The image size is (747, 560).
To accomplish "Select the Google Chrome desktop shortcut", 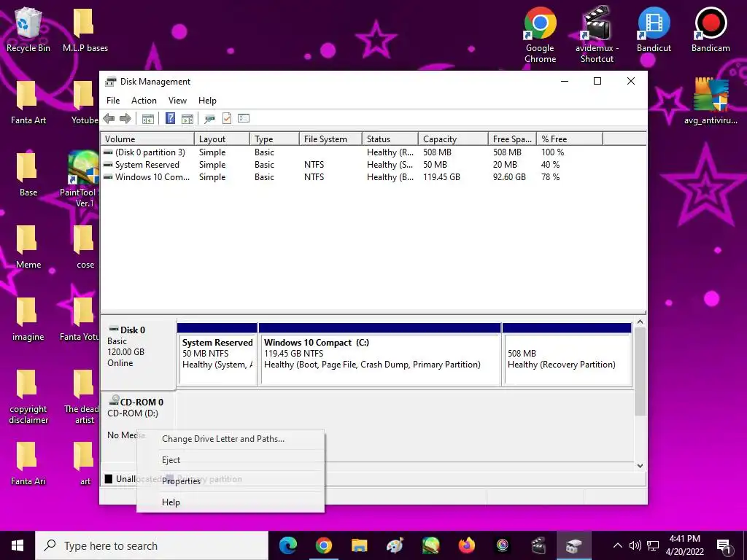I will (541, 35).
